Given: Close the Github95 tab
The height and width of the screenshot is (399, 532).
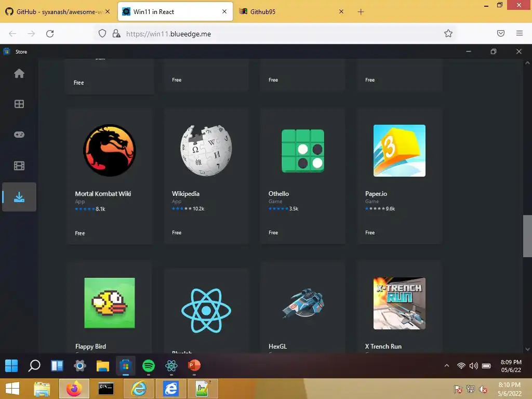Looking at the screenshot, I should click(x=341, y=11).
